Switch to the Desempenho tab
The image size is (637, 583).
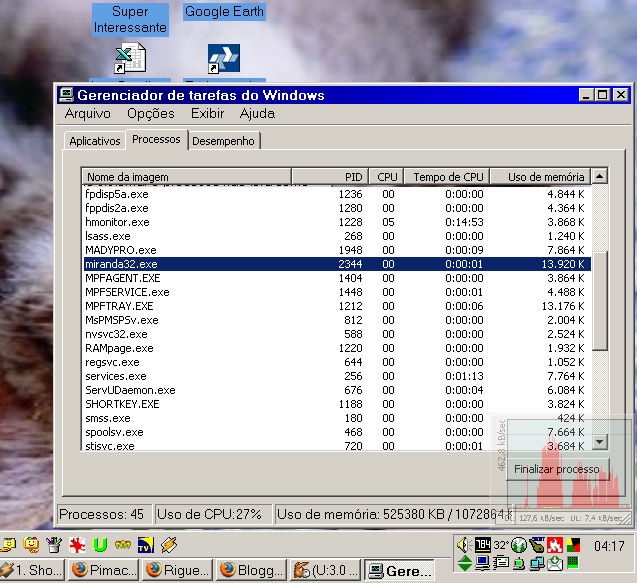[x=223, y=141]
